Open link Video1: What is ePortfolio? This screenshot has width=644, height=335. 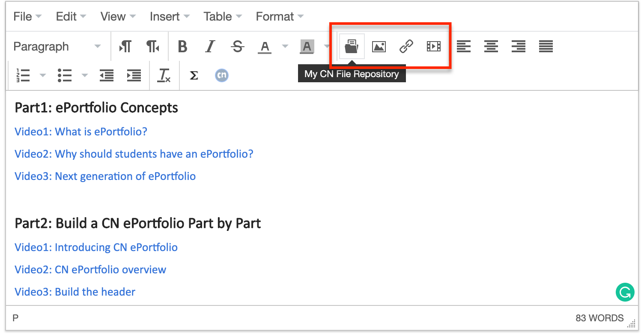81,132
